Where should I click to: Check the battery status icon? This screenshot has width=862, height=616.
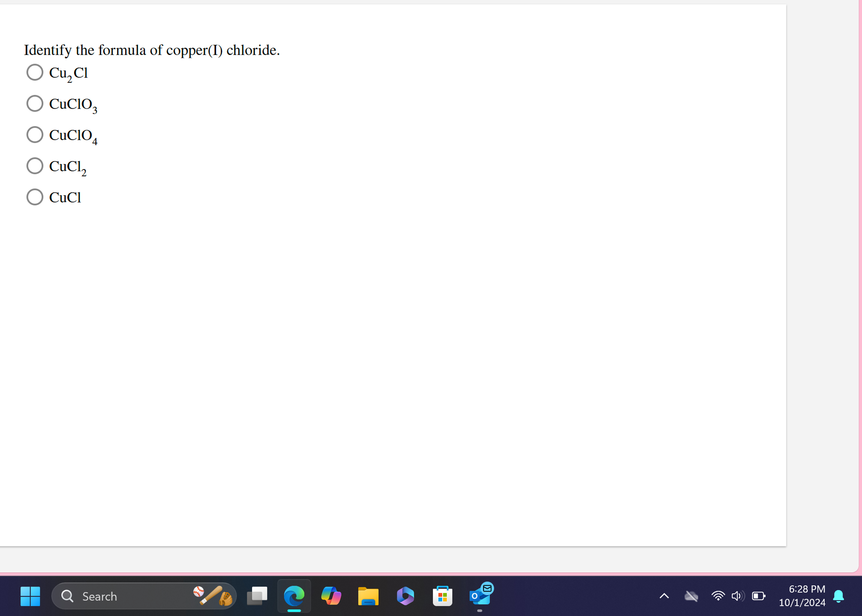click(x=759, y=596)
